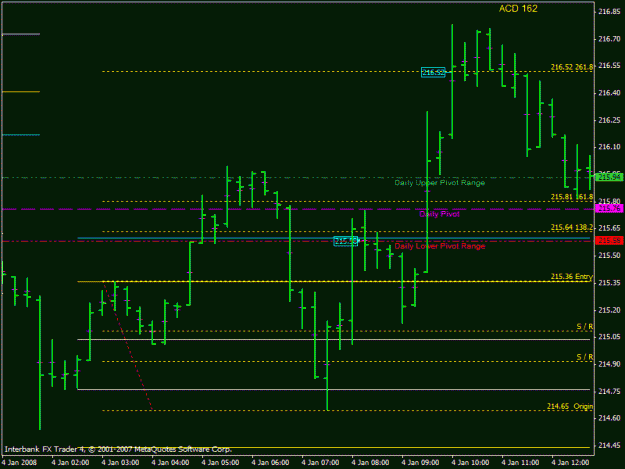The width and height of the screenshot is (625, 469).
Task: Click the 4 Jan 06:00 time label
Action: click(270, 463)
